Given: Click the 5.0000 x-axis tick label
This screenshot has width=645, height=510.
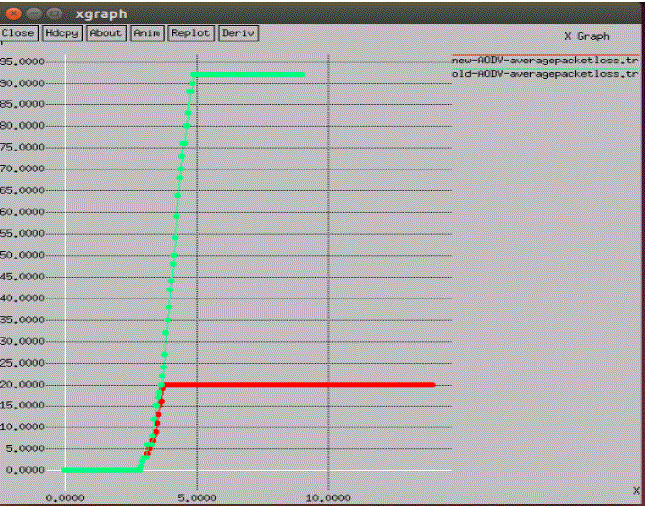Looking at the screenshot, I should 197,495.
